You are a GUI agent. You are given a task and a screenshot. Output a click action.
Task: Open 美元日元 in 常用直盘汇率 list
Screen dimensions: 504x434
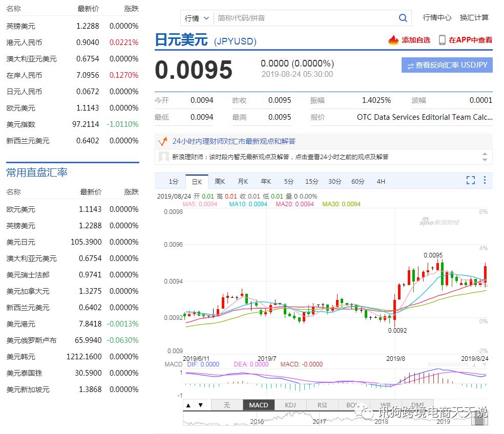tap(72, 242)
